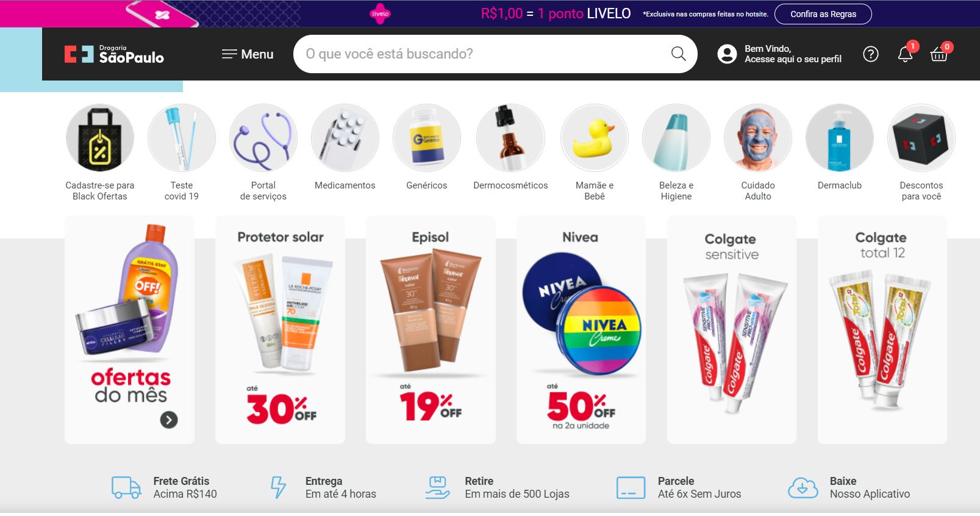Open the shopping basket icon
The height and width of the screenshot is (516, 980).
pos(939,54)
